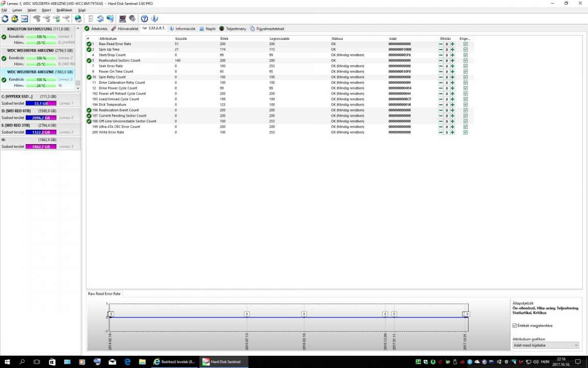Switch to the Hőmérséklet tab
This screenshot has width=588, height=368.
125,29
